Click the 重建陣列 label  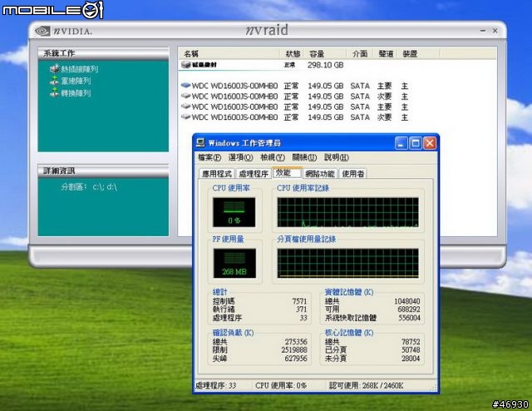[76, 81]
